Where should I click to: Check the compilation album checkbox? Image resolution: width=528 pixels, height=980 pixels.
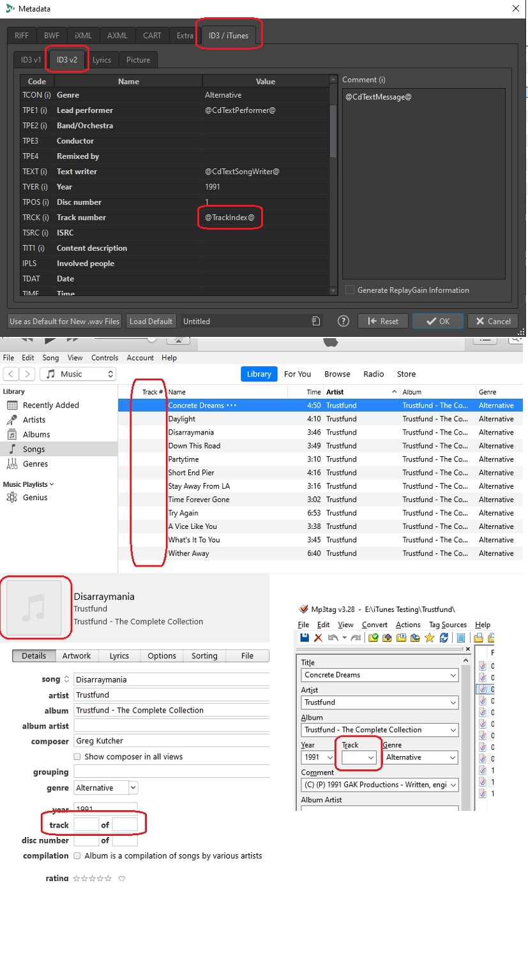pyautogui.click(x=77, y=856)
